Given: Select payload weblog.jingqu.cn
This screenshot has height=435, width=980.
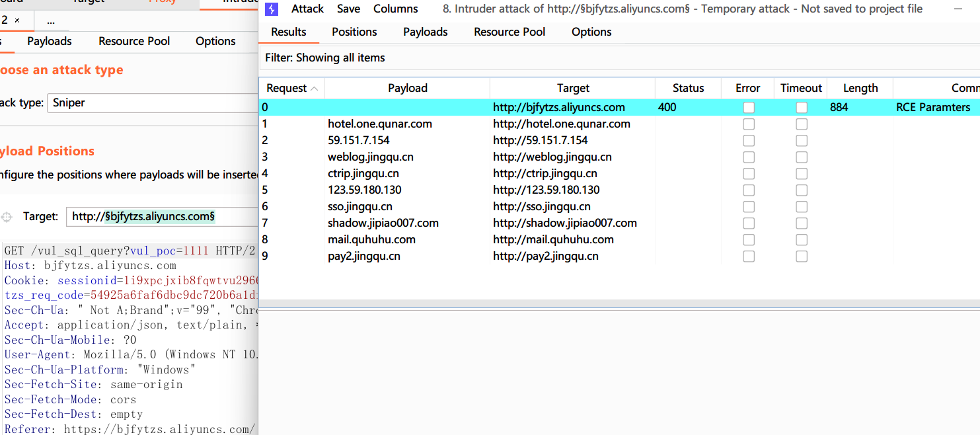Looking at the screenshot, I should point(371,157).
